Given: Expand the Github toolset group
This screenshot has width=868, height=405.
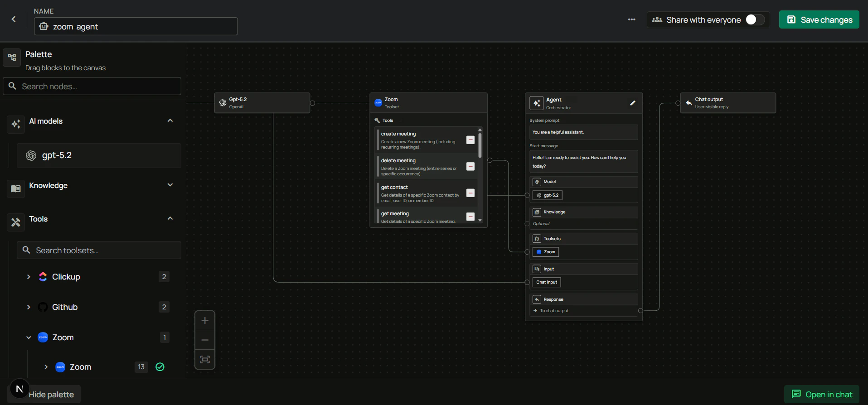Looking at the screenshot, I should 29,307.
